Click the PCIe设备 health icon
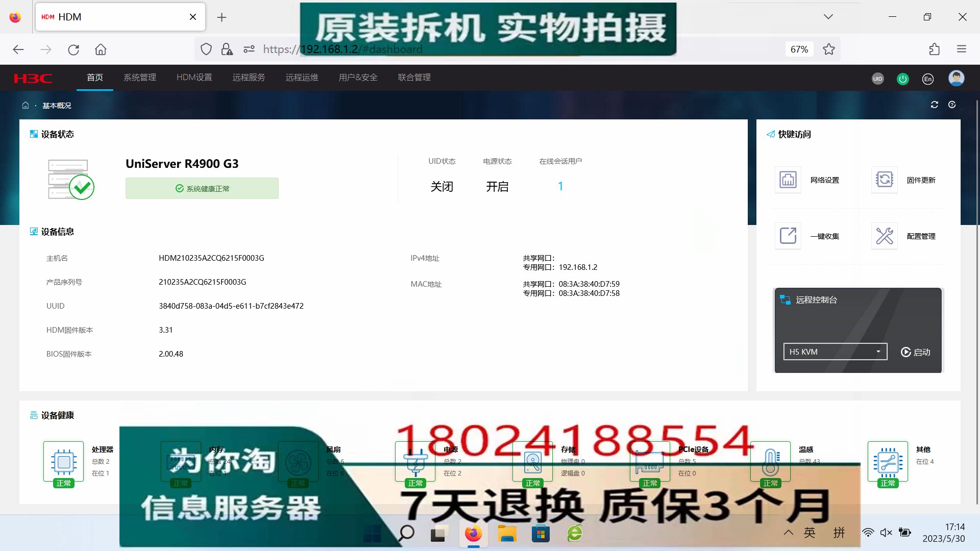This screenshot has width=980, height=551. tap(650, 462)
